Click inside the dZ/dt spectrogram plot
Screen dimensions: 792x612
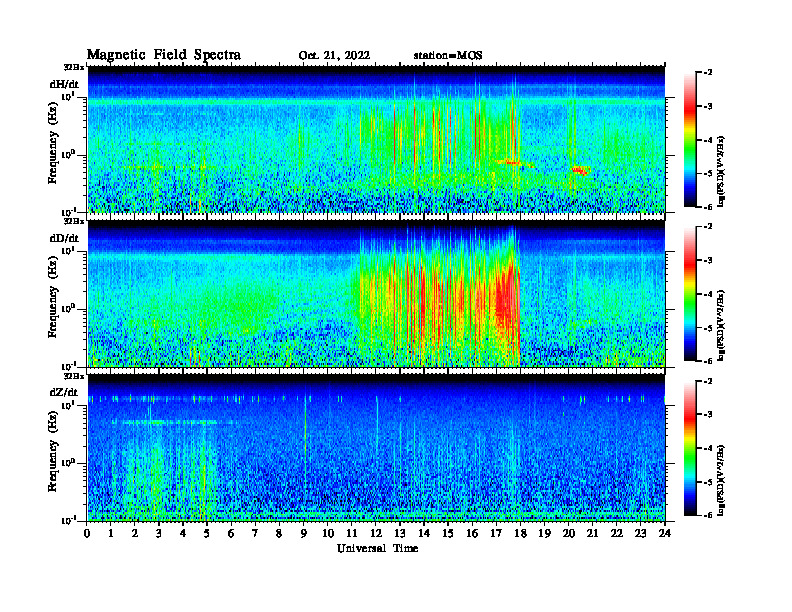coord(376,448)
